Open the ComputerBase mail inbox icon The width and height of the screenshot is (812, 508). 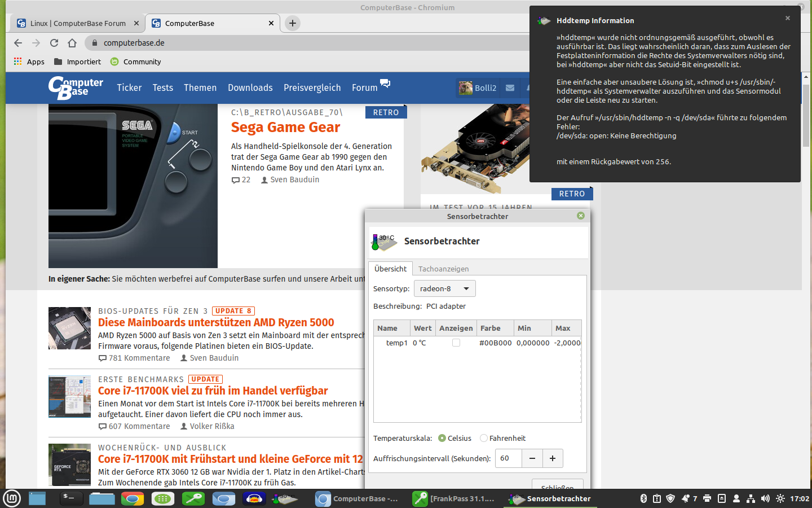click(510, 88)
